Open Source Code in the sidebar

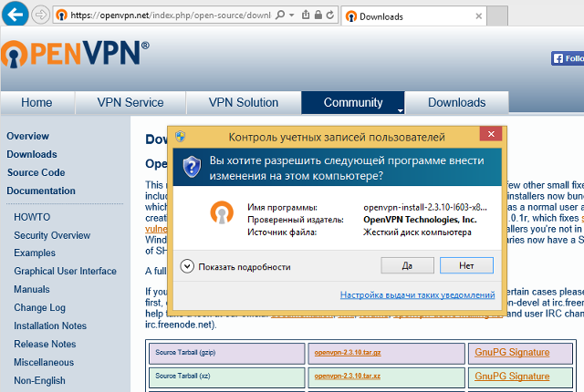(36, 172)
